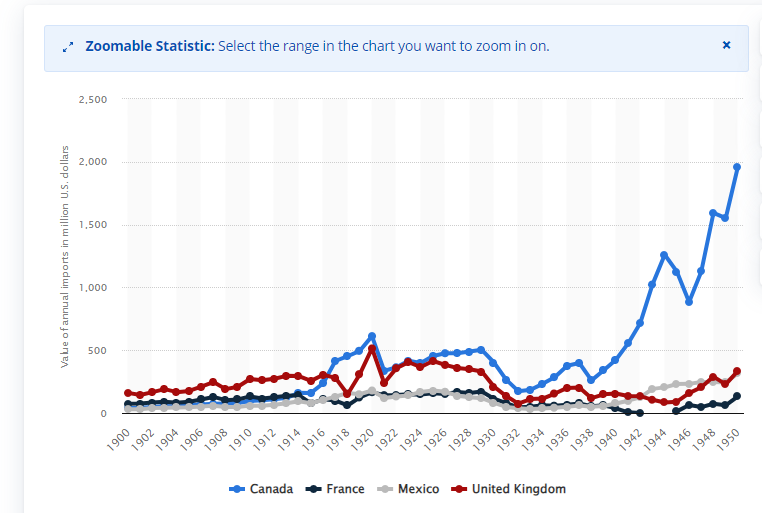Click Canada's 1946 dip data point
This screenshot has height=513, width=762.
pyautogui.click(x=688, y=301)
